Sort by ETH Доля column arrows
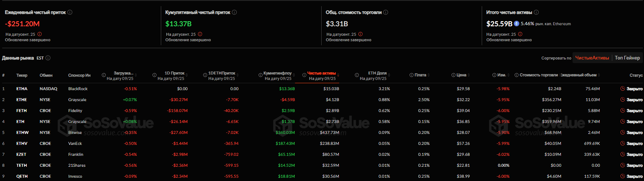This screenshot has height=181, width=644. [x=389, y=75]
